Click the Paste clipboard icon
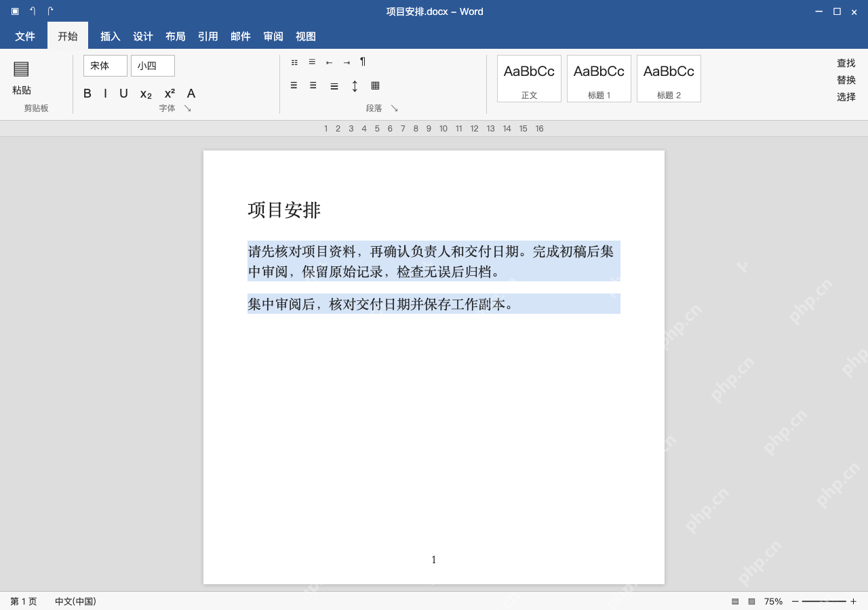This screenshot has width=868, height=610. click(x=21, y=68)
